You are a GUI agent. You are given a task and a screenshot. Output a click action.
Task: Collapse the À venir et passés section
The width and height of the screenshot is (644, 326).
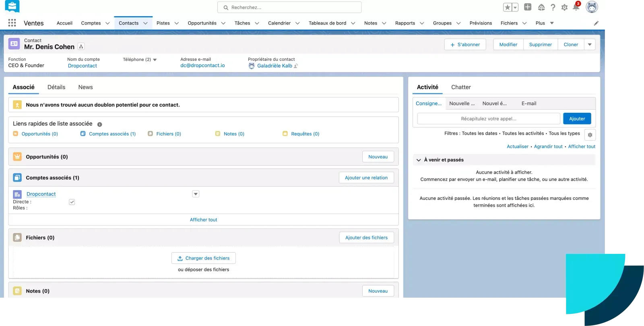coord(419,160)
